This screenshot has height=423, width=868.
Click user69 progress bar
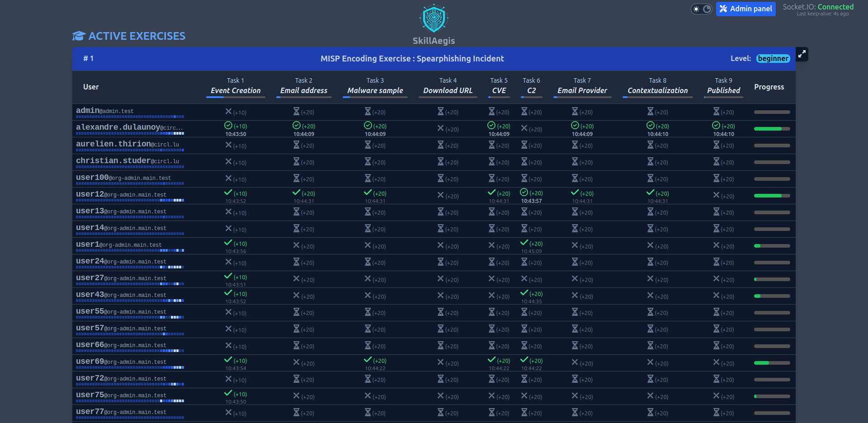pos(772,363)
